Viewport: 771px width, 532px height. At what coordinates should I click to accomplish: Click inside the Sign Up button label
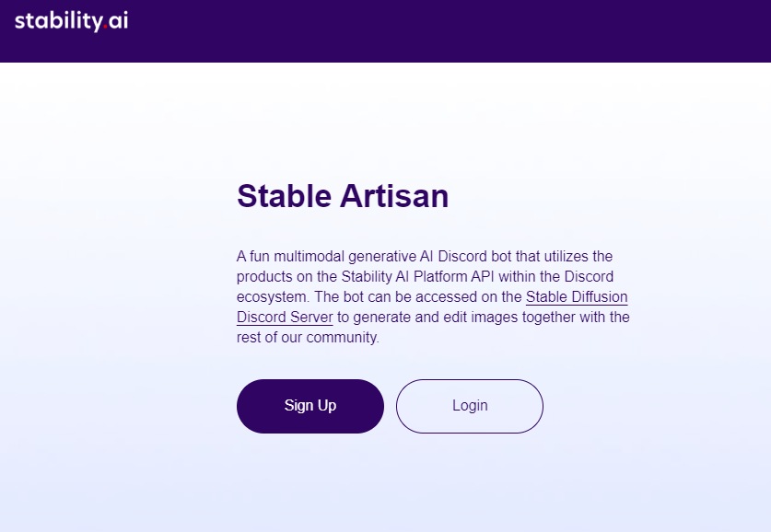pos(310,406)
